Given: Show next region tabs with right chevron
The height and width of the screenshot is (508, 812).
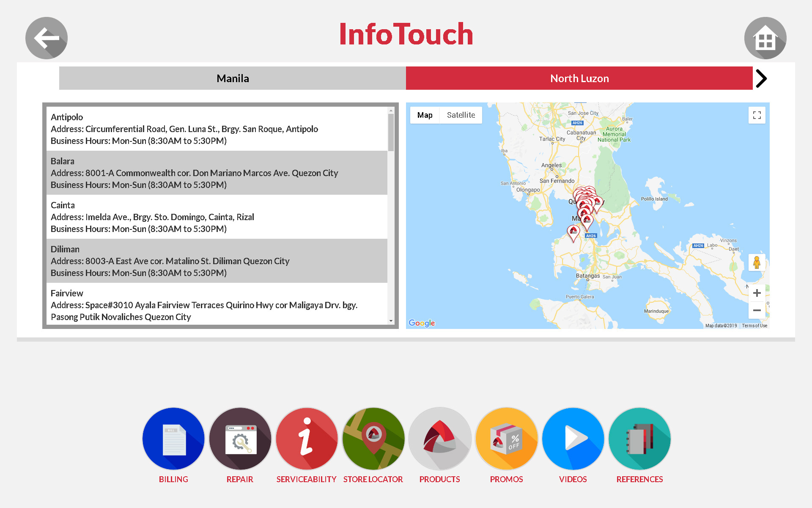Looking at the screenshot, I should click(x=761, y=78).
